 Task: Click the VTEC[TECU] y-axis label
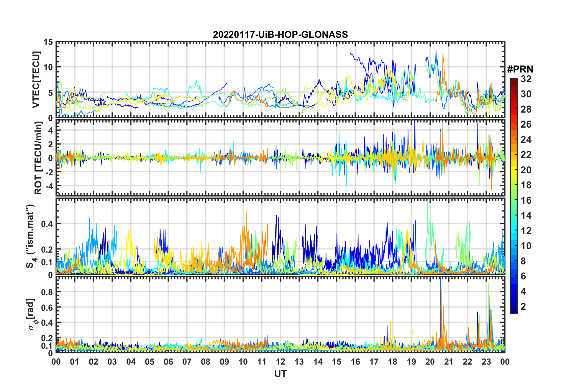[36, 80]
